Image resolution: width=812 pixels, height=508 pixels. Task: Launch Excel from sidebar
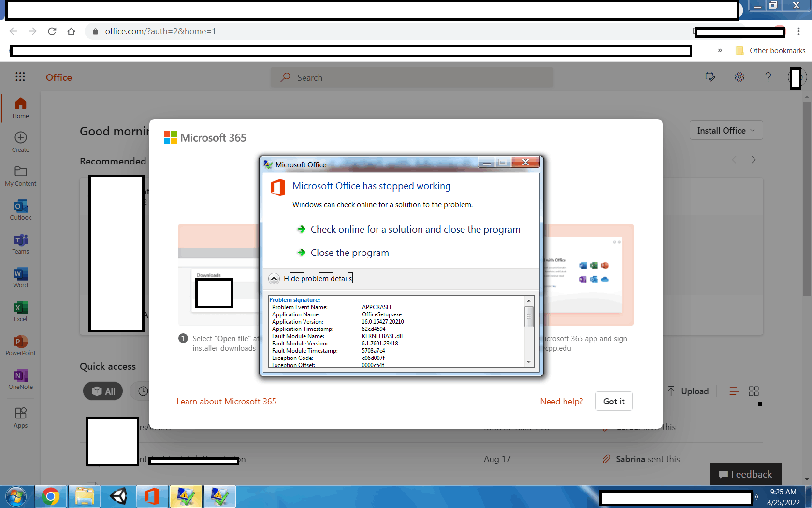[20, 312]
